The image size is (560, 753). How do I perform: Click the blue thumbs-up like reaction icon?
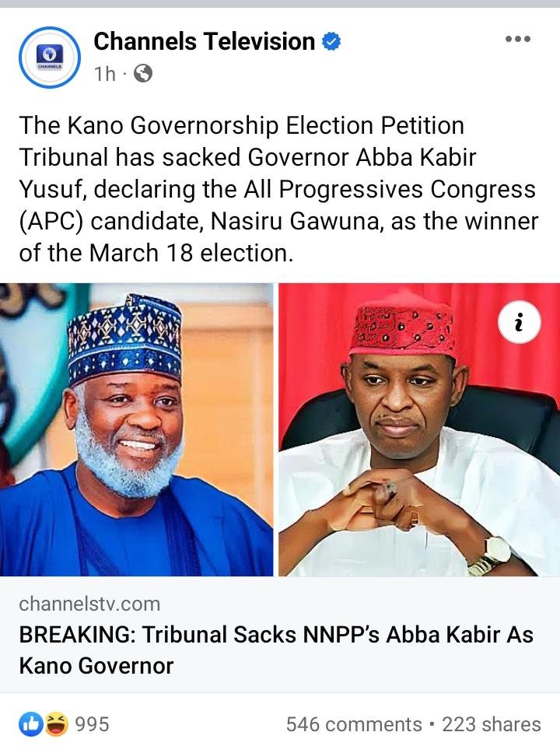point(31,724)
